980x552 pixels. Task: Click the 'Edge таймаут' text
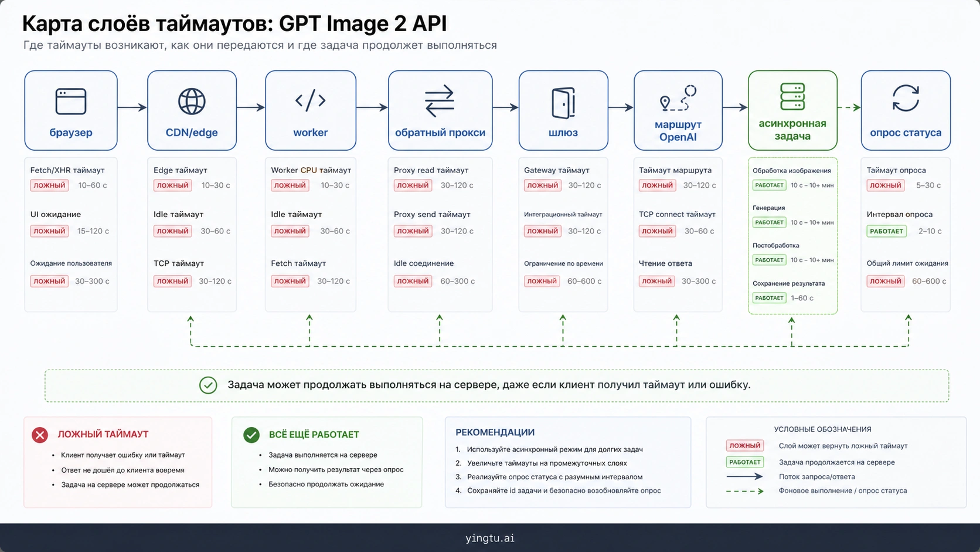click(x=181, y=170)
